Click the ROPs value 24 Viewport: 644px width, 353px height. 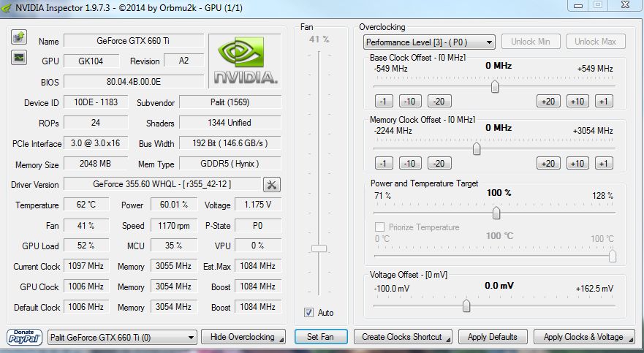(x=96, y=123)
